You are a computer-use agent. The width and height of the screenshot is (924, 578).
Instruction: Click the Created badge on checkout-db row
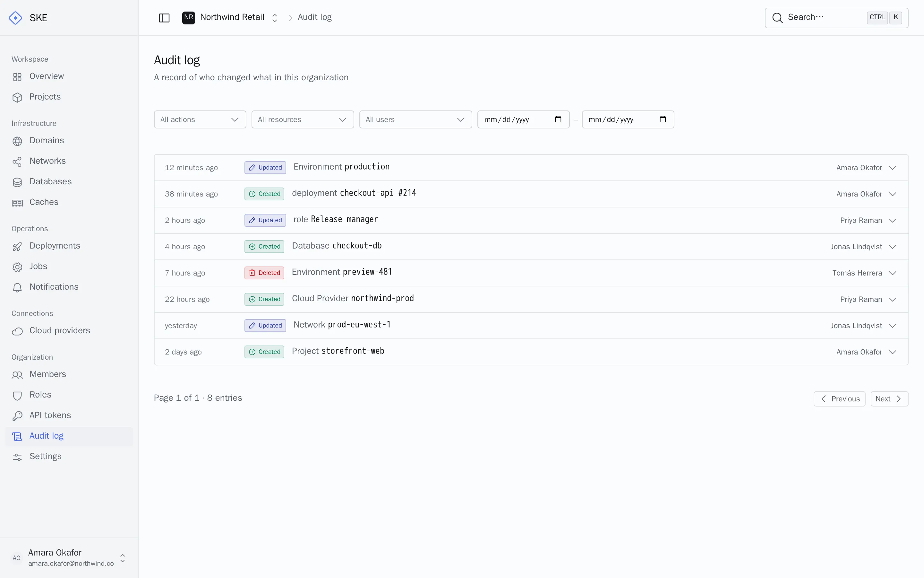click(x=264, y=247)
